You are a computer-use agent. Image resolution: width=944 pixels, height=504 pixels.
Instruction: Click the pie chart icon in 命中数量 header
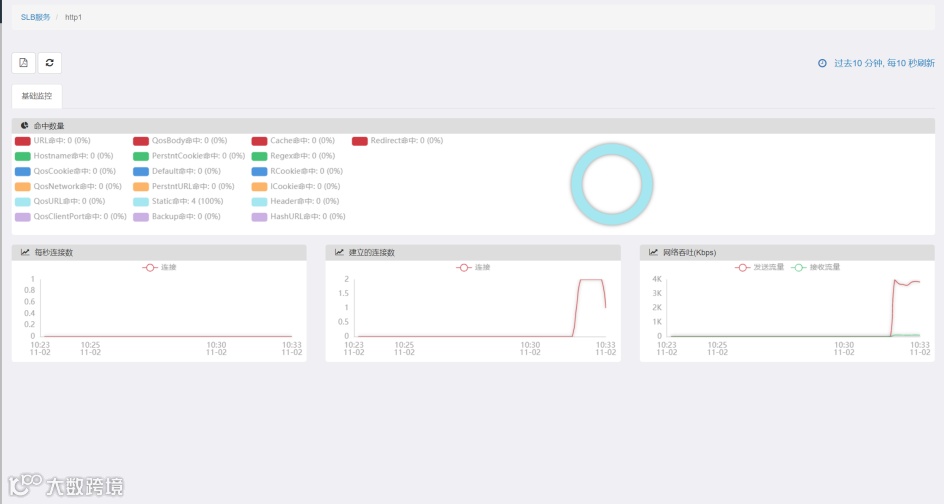pyautogui.click(x=25, y=125)
